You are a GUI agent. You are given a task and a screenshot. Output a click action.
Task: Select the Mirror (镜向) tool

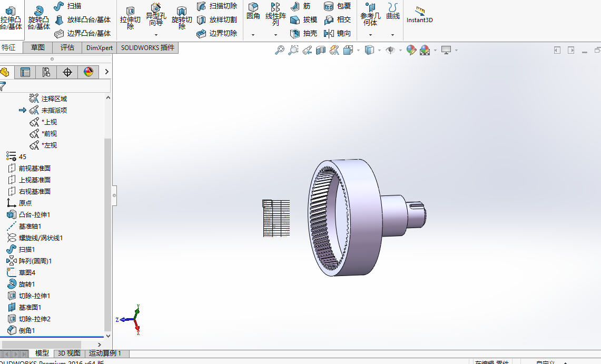pos(337,33)
